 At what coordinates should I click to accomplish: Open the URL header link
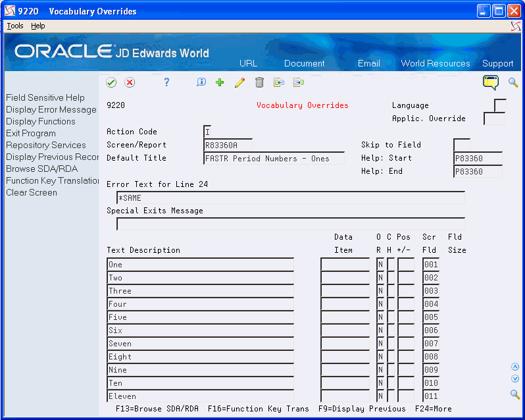pyautogui.click(x=249, y=63)
